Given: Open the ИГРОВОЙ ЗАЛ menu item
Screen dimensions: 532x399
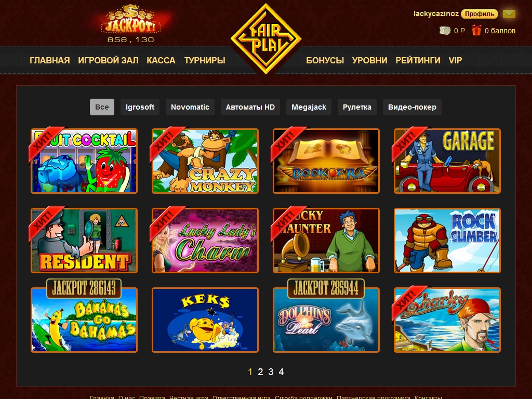Looking at the screenshot, I should click(x=108, y=60).
